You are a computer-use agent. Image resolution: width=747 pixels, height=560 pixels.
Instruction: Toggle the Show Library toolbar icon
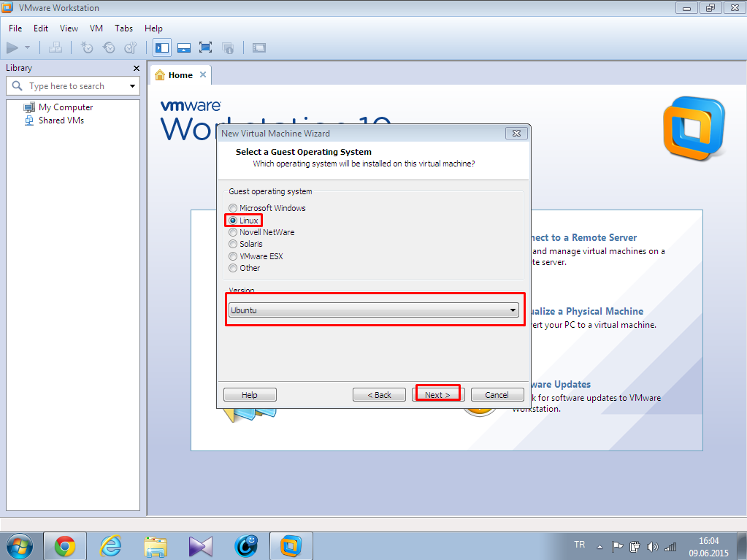162,47
